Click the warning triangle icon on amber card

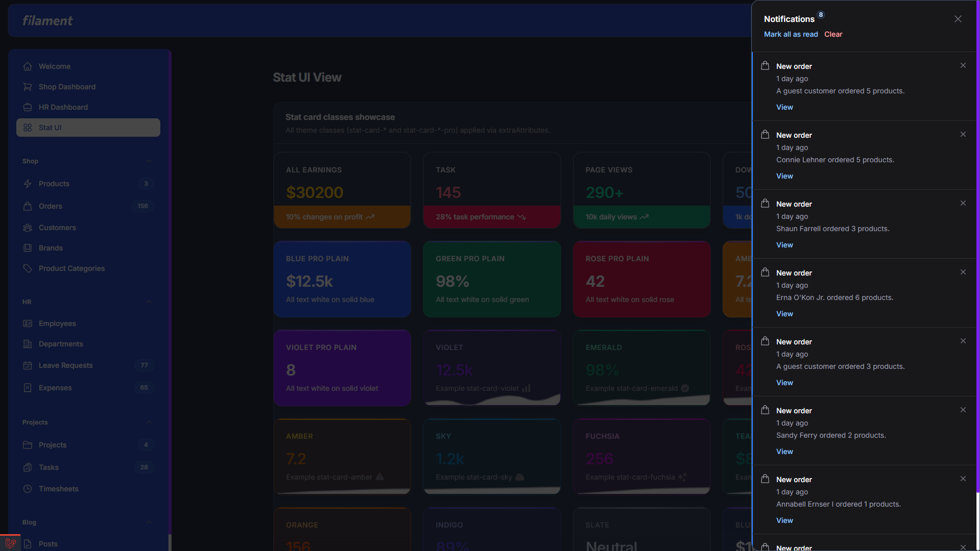click(380, 477)
